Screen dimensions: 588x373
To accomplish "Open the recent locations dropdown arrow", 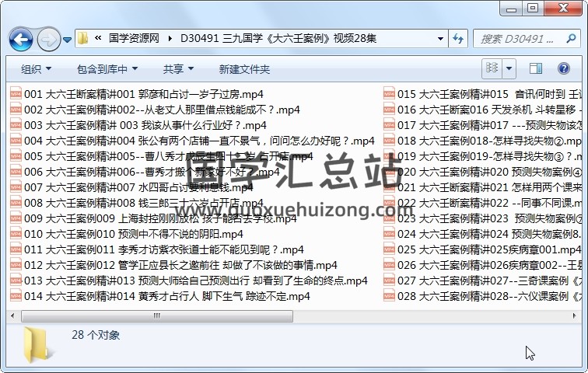I will pos(67,40).
